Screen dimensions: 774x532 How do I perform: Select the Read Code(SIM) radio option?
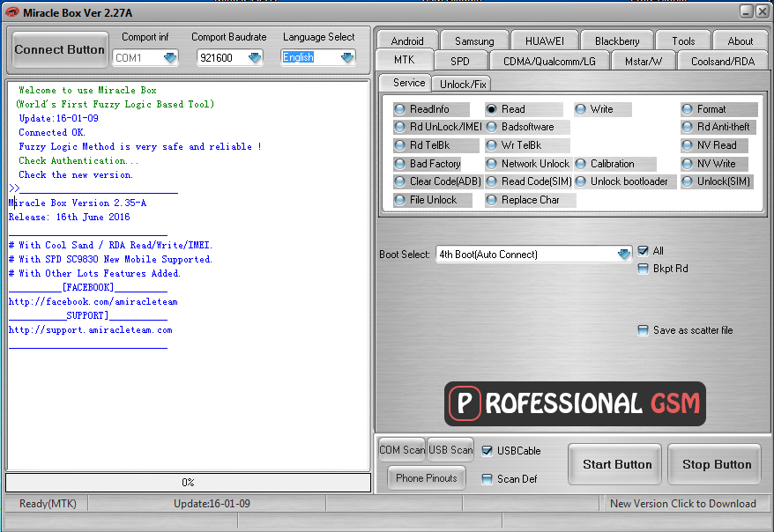pyautogui.click(x=529, y=181)
